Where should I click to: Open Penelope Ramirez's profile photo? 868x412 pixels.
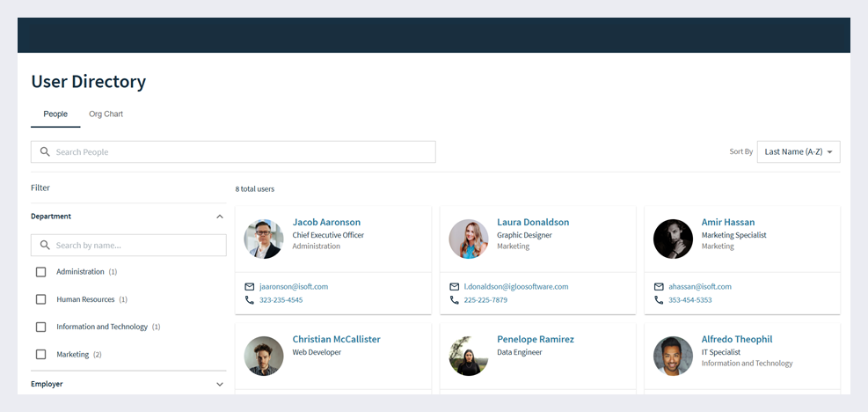point(469,356)
